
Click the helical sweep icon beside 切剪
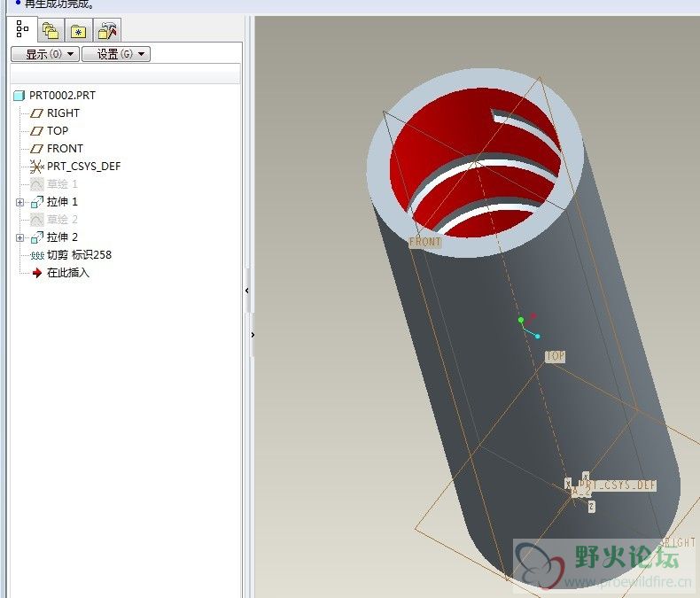coord(36,255)
